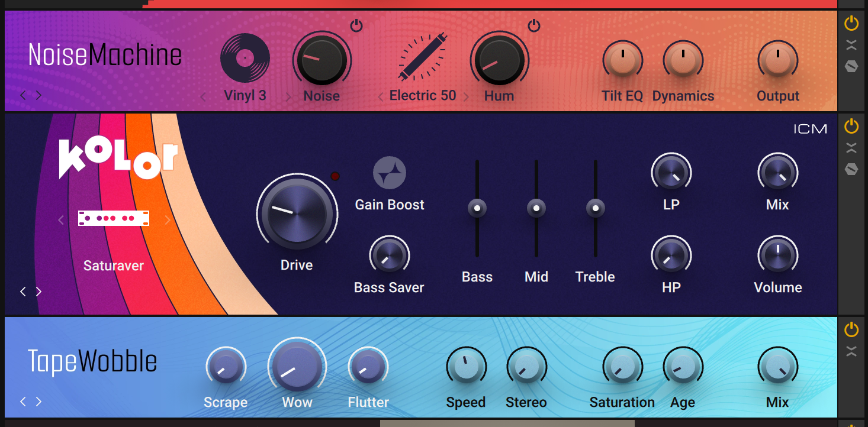Select previous noise type before Vinyl 3
868x427 pixels.
point(204,97)
